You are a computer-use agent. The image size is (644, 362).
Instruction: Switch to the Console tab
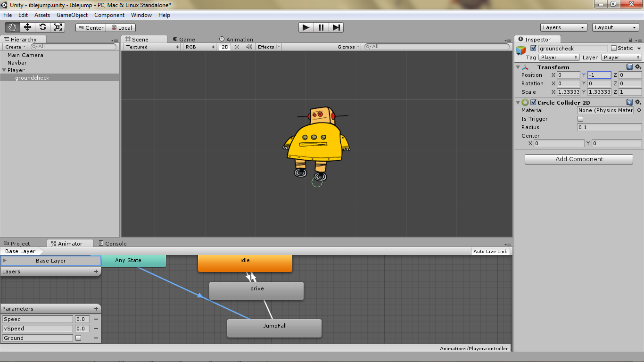coord(113,243)
